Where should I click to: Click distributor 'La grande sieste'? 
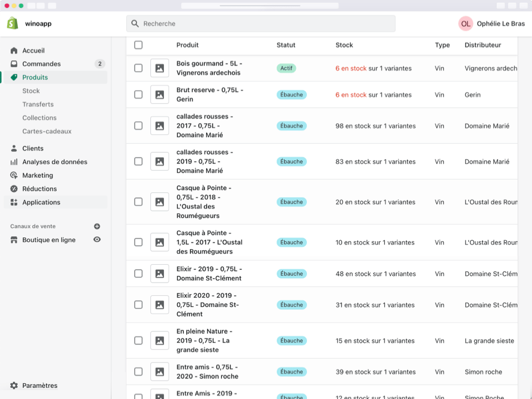489,340
